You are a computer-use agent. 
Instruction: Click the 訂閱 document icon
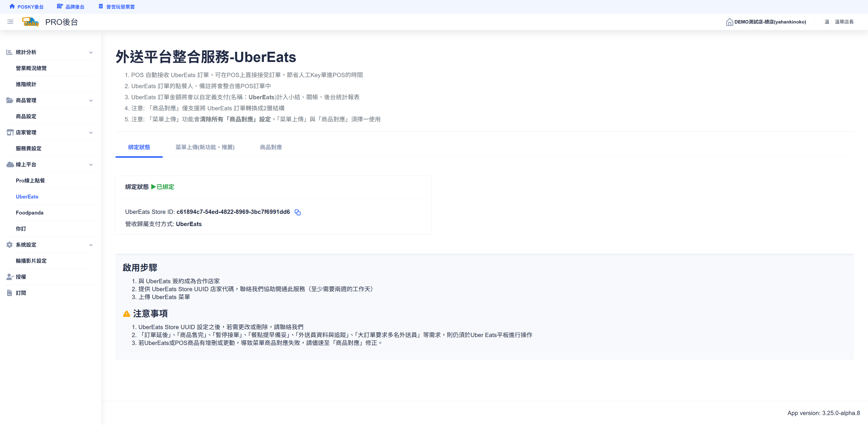9,293
